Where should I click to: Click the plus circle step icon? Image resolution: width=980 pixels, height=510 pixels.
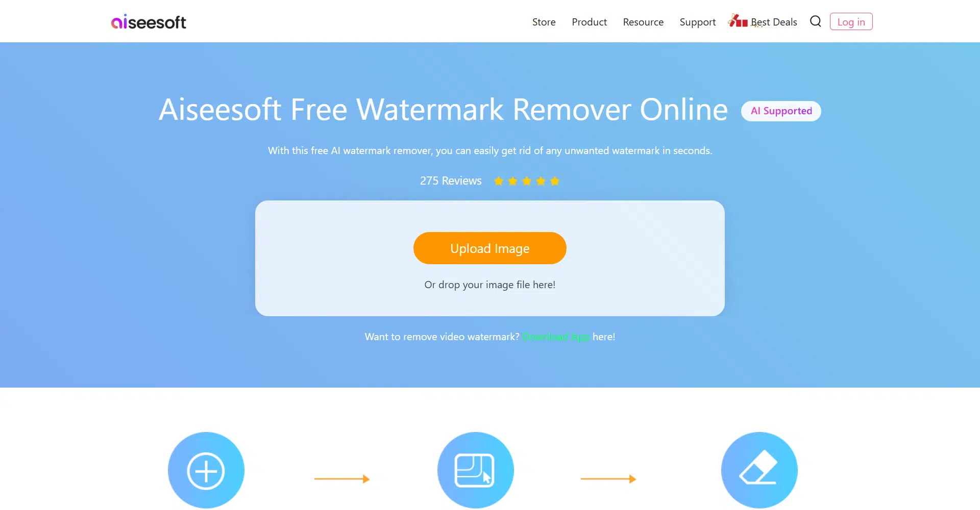206,470
